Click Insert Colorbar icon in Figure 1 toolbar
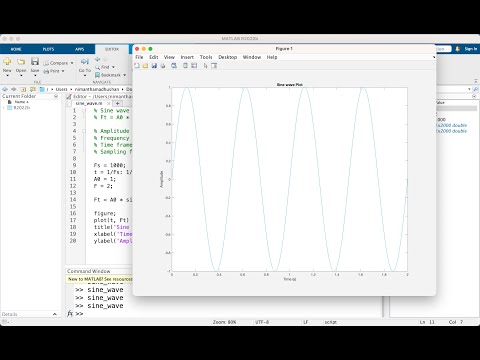 pyautogui.click(x=185, y=66)
